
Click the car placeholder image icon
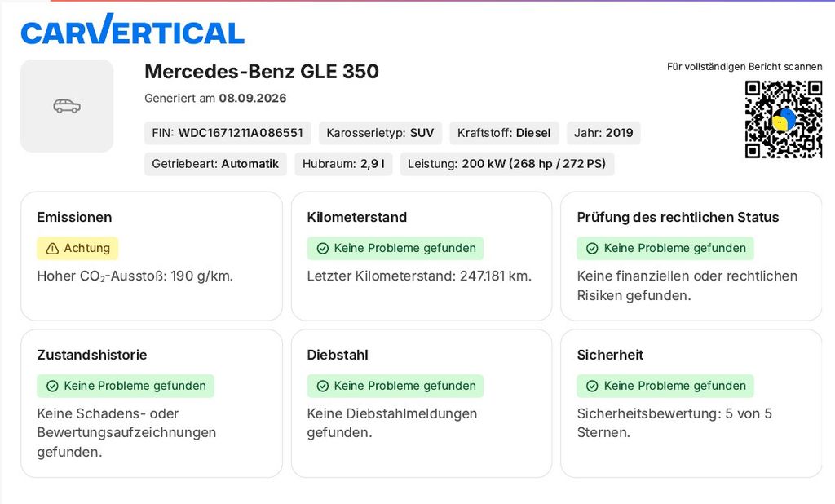[x=67, y=106]
